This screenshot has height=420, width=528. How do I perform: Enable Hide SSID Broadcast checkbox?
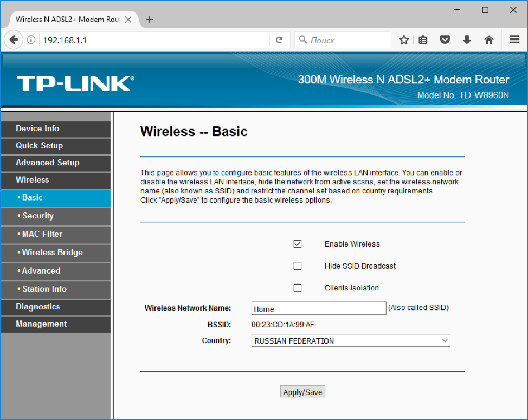tap(297, 266)
